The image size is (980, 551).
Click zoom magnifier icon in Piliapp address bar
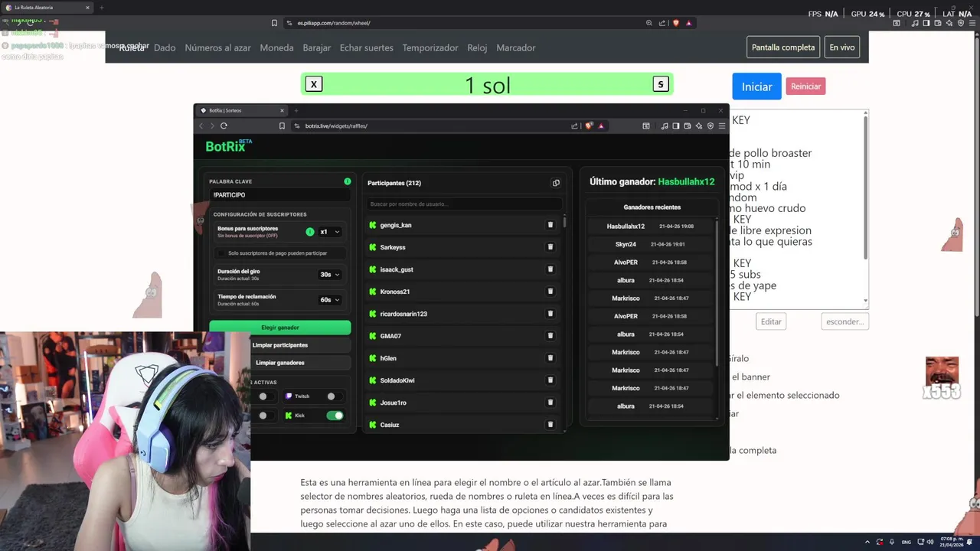[649, 23]
